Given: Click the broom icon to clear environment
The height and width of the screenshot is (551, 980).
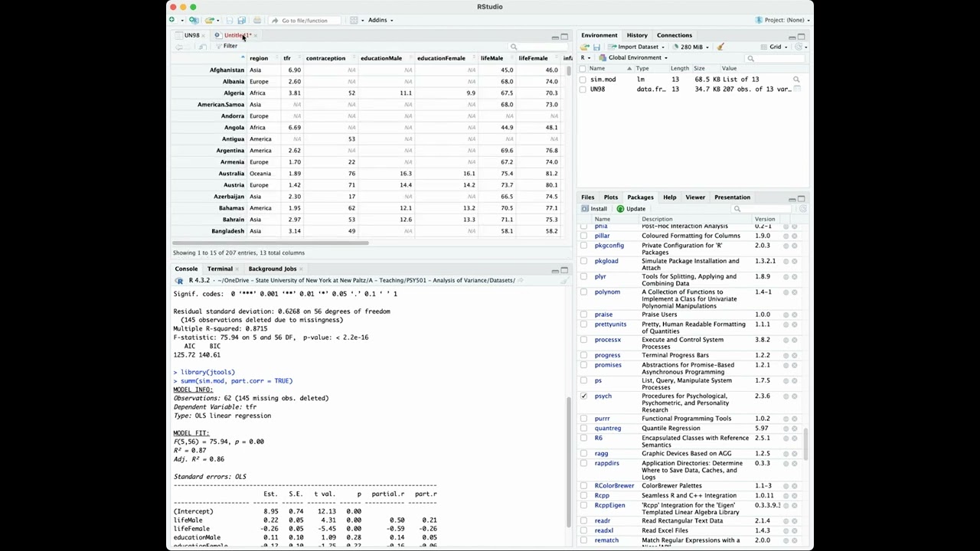Looking at the screenshot, I should [720, 47].
